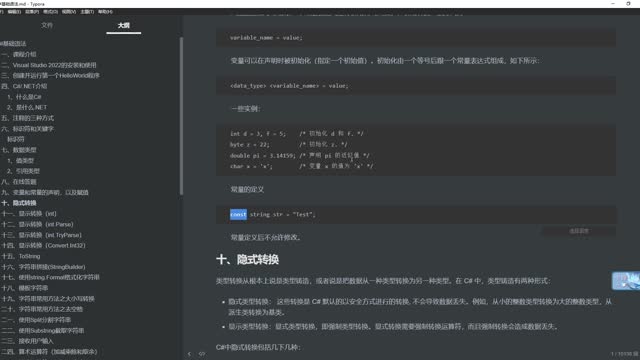Go to 十四、显示转换 (Convert.ToInt32) item
Viewport: 640px width, 360px height.
[x=44, y=245]
